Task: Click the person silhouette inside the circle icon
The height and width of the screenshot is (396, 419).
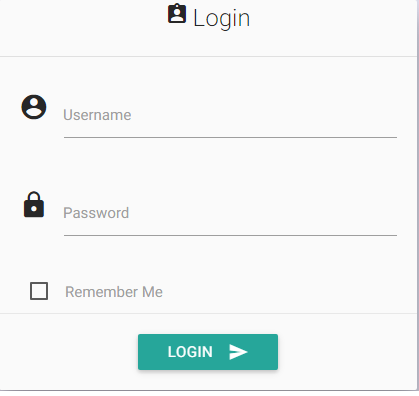Action: coord(34,108)
